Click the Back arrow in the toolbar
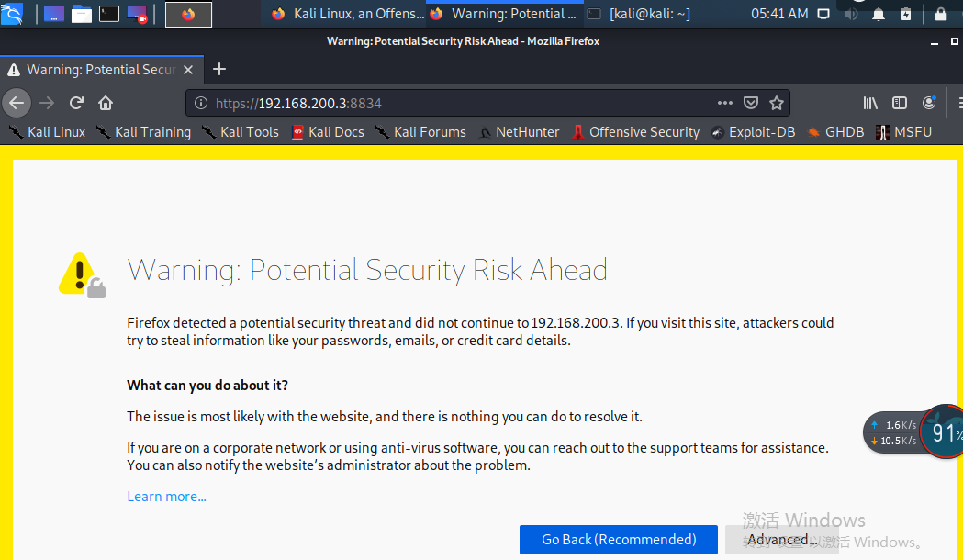This screenshot has height=560, width=963. pos(17,103)
